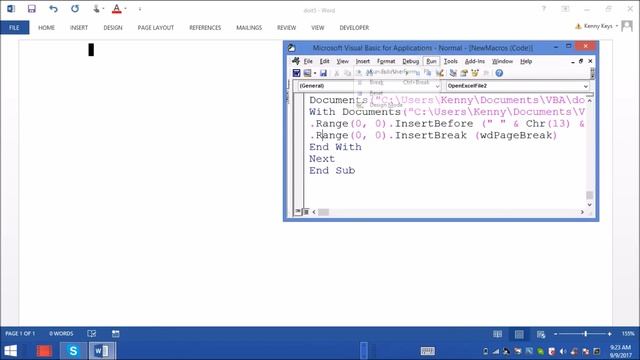Open Customize Quick Access Toolbar dropdown
Screen dimensions: 640x360
pos(140,9)
